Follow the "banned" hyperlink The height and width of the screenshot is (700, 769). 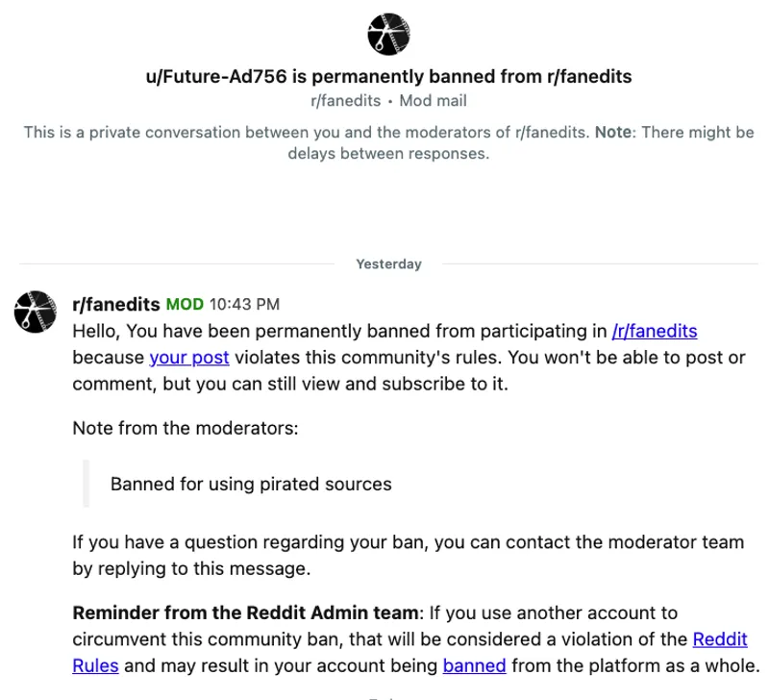(474, 665)
